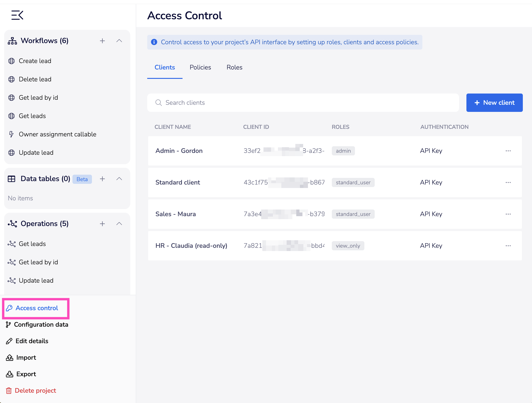Screen dimensions: 532x403
Task: Click the Delete project link
Action: tap(35, 390)
